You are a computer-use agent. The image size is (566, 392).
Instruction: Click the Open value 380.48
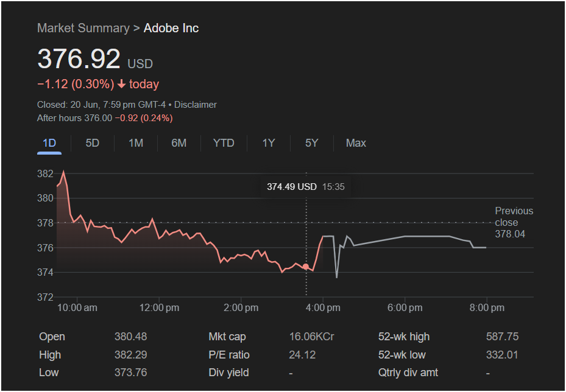coord(130,337)
